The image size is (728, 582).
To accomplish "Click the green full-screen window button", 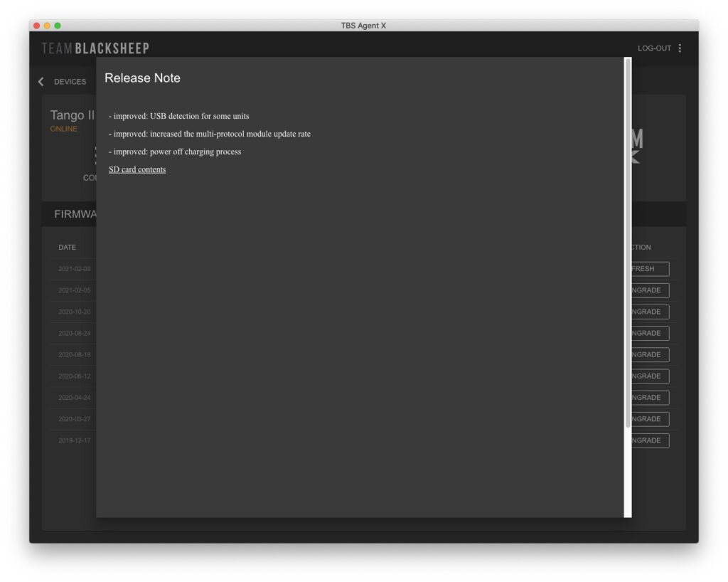I will 58,26.
